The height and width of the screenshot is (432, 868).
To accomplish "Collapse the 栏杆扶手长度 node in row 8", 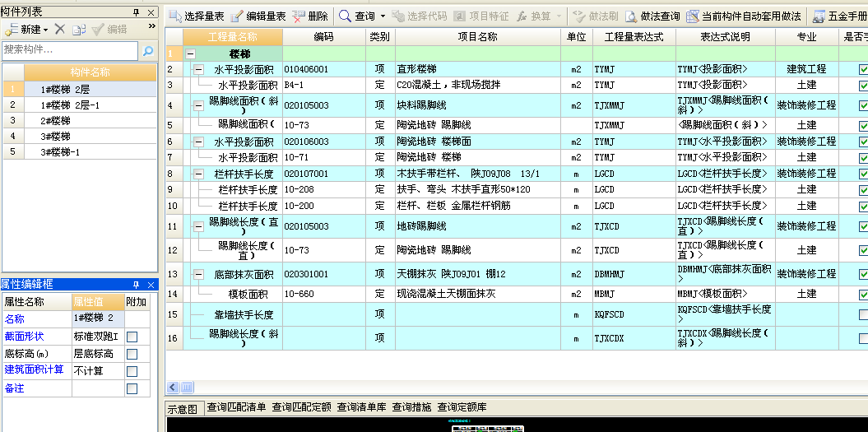I will click(199, 174).
